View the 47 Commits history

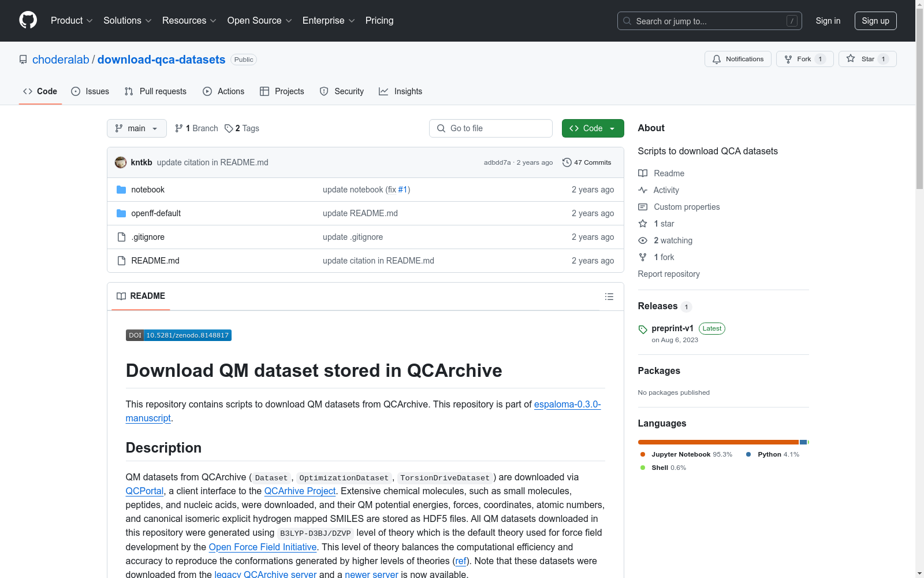tap(587, 162)
